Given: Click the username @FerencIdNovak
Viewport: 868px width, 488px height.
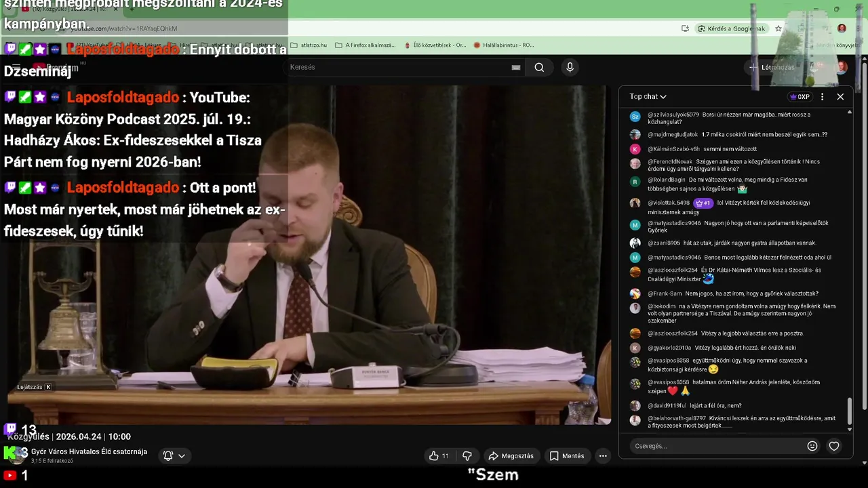Looking at the screenshot, I should click(669, 162).
